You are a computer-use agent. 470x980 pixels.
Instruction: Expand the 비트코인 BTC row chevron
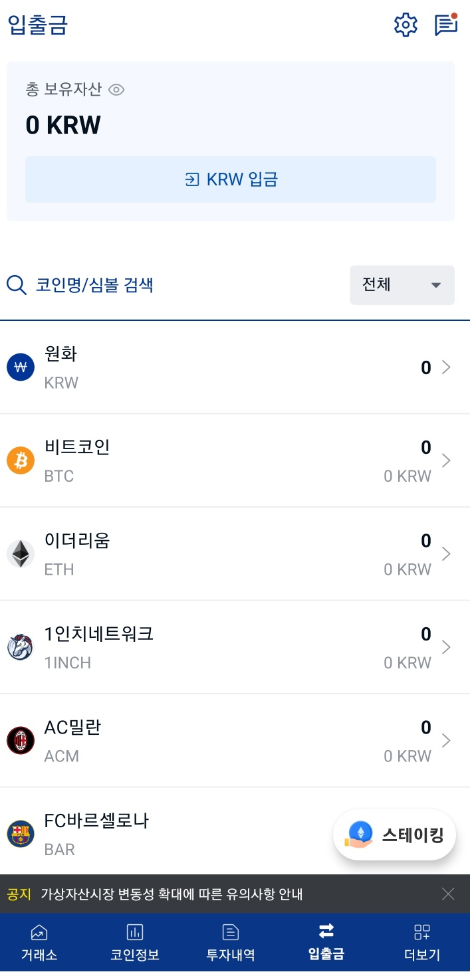pos(447,460)
